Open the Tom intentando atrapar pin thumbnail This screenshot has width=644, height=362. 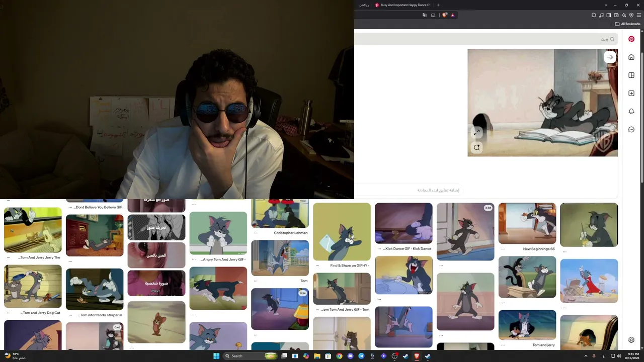[95, 289]
